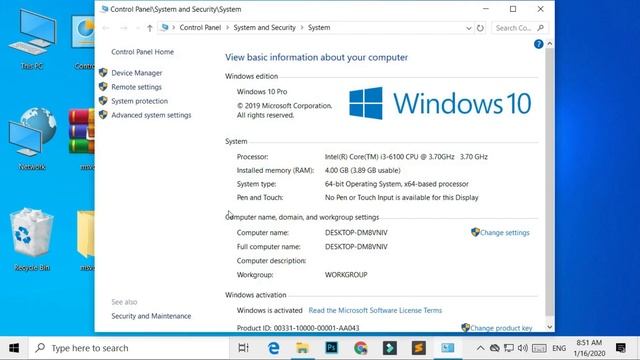Click System breadcrumb in address bar
640x360 pixels.
click(x=319, y=27)
